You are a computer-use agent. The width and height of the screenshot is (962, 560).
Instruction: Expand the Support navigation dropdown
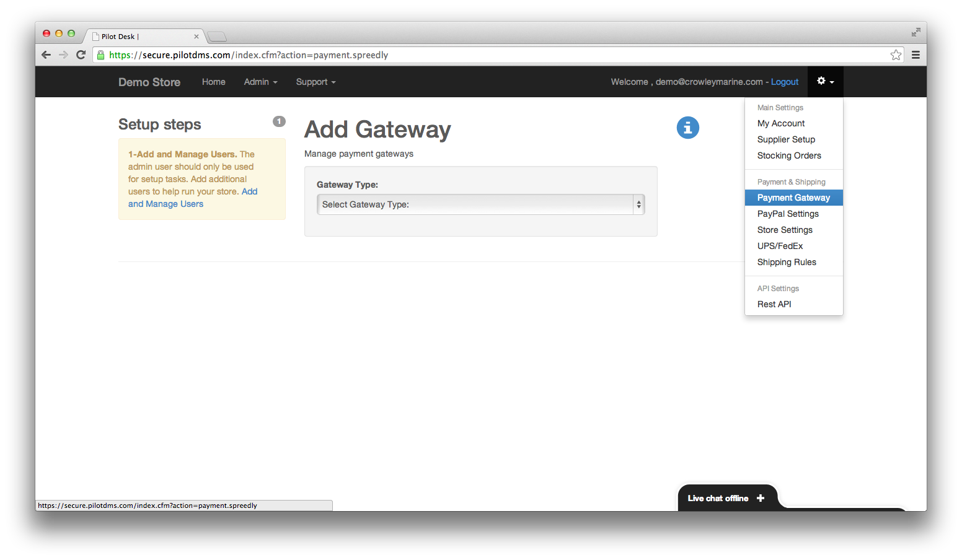316,82
